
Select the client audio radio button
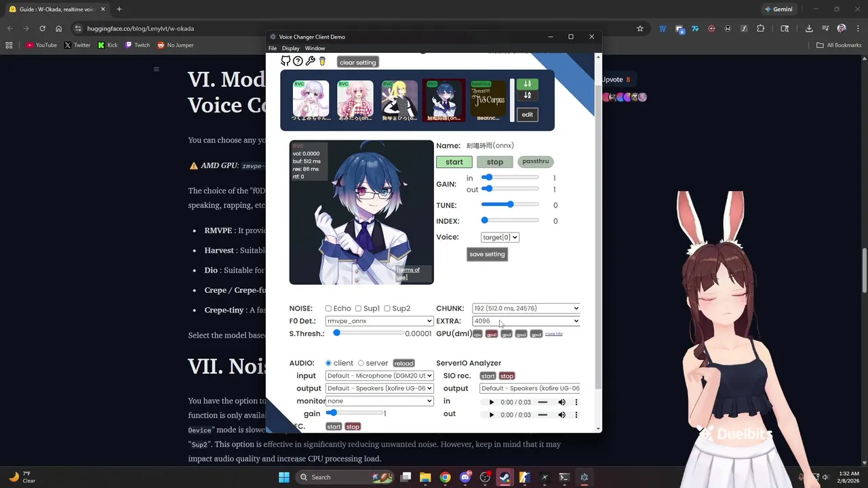(x=328, y=363)
